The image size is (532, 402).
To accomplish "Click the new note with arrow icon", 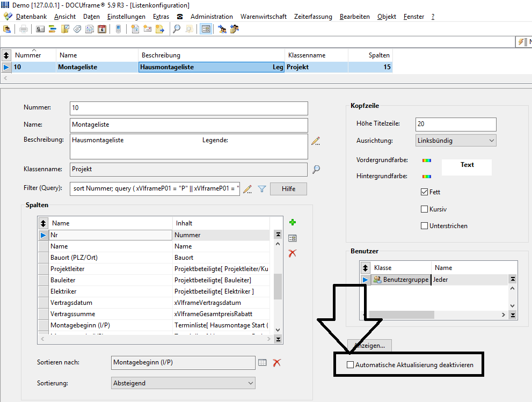I will (x=160, y=29).
